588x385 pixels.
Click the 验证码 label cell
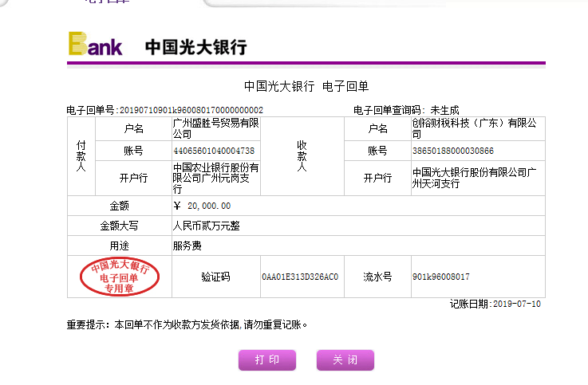click(x=215, y=277)
